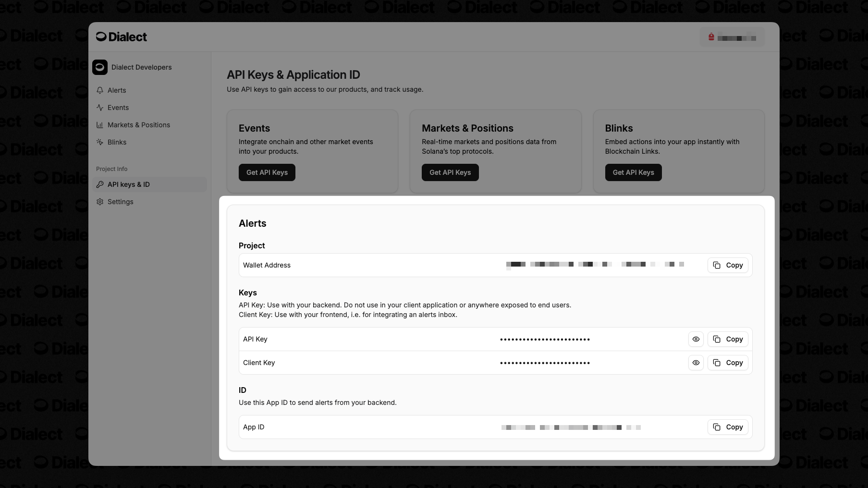Image resolution: width=868 pixels, height=488 pixels.
Task: Click the App ID label
Action: (254, 427)
